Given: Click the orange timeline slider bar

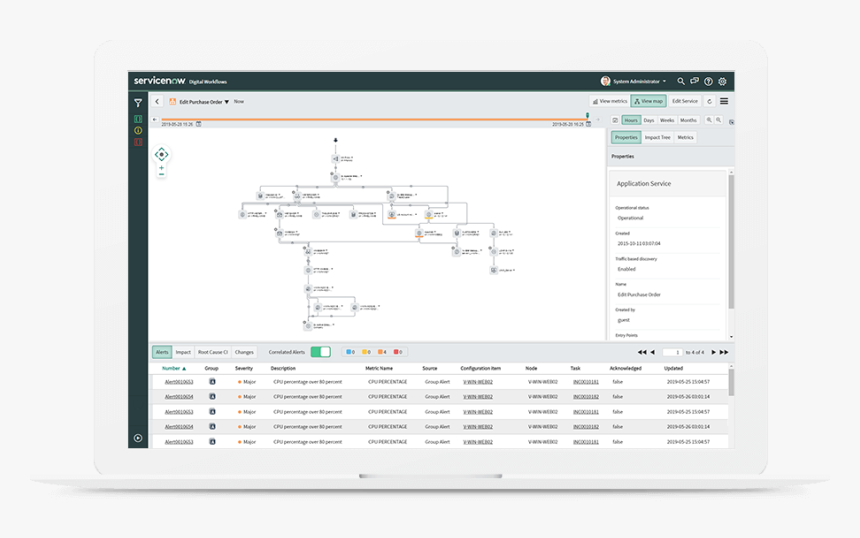Looking at the screenshot, I should pos(370,119).
